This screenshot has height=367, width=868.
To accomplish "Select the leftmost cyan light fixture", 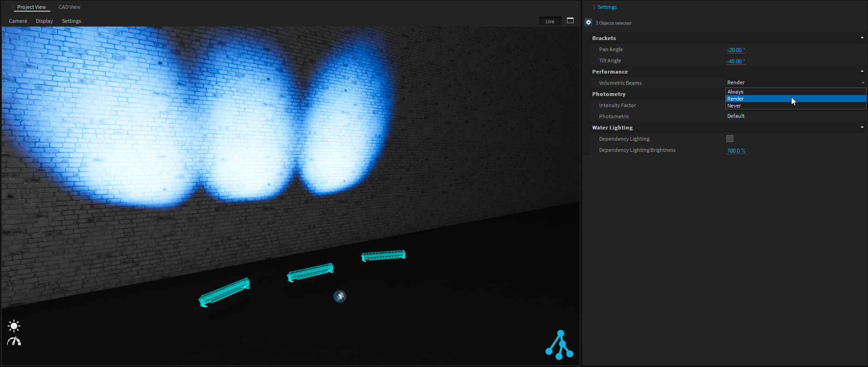I will click(225, 292).
